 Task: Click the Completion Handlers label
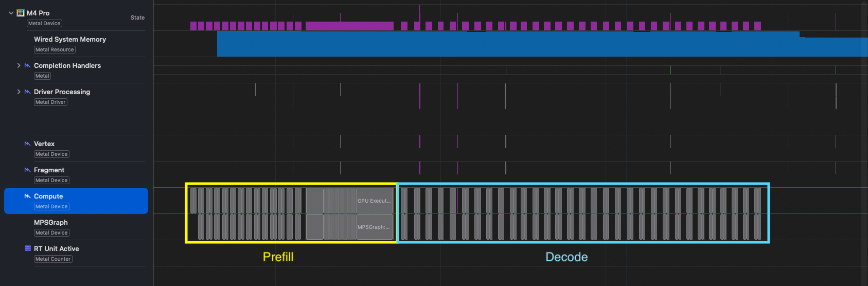(67, 65)
